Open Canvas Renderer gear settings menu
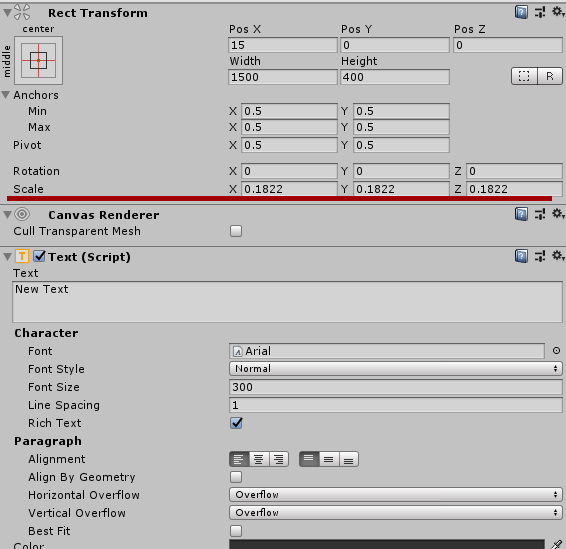 558,214
